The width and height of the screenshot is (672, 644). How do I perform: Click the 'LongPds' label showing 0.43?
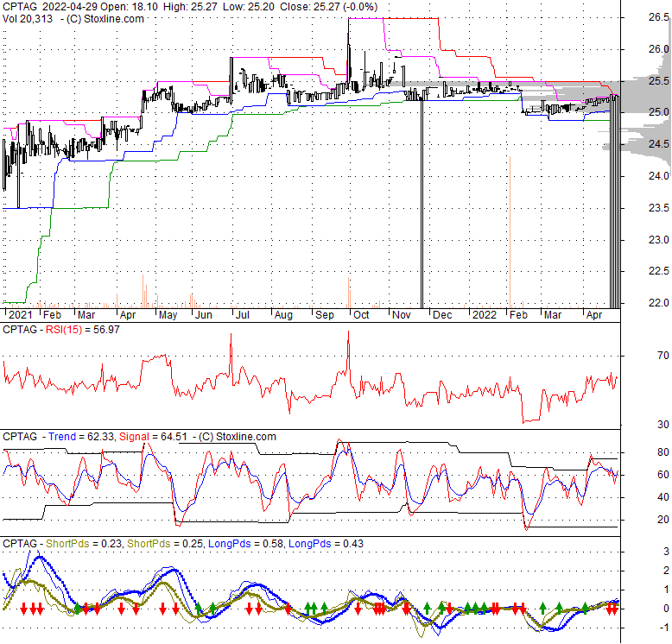click(x=310, y=544)
